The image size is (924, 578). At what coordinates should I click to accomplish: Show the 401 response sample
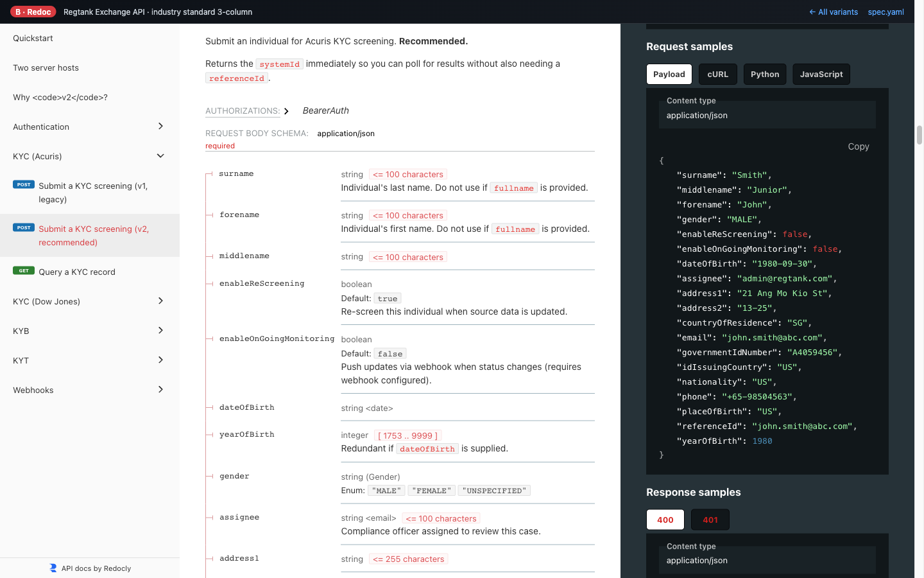click(x=710, y=520)
